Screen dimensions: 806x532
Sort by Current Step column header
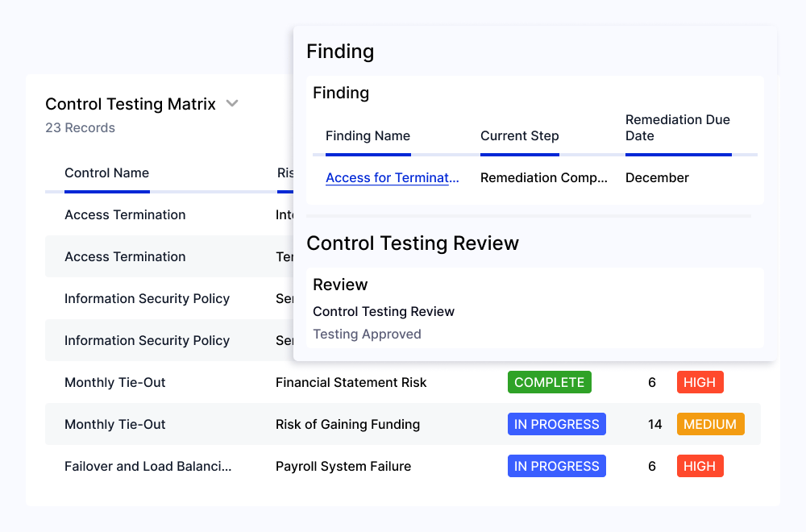[520, 135]
